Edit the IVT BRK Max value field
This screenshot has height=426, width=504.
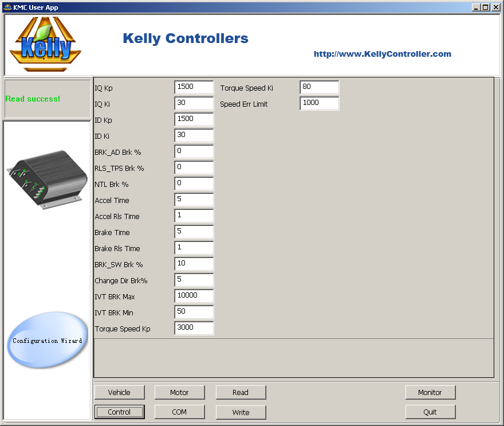pyautogui.click(x=194, y=296)
